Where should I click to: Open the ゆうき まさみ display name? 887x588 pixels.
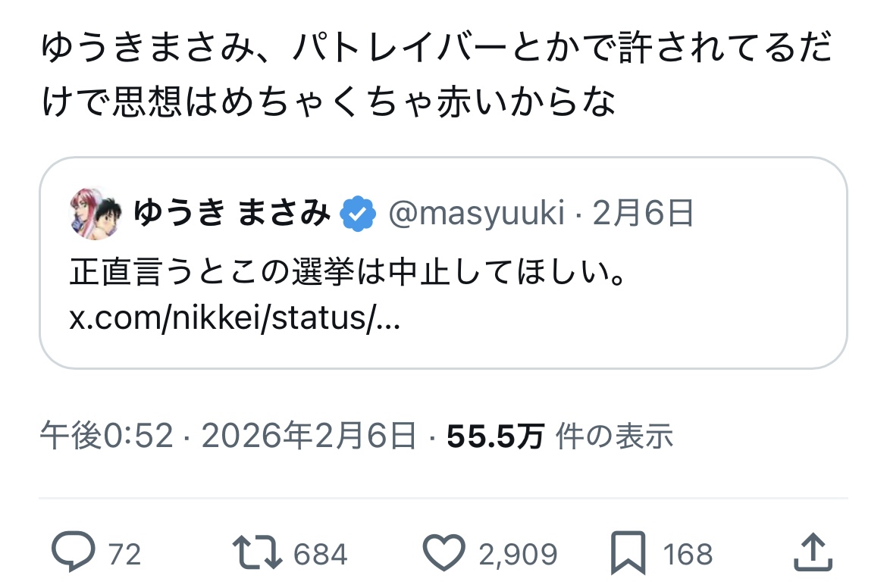tap(232, 215)
